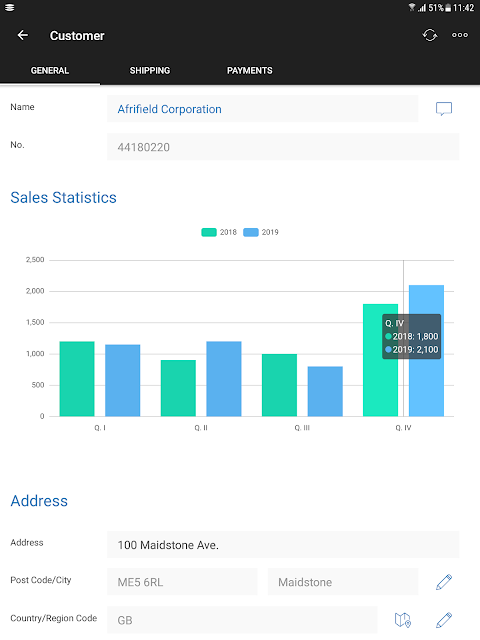Open map location icon for country
The width and height of the screenshot is (480, 640).
[402, 620]
